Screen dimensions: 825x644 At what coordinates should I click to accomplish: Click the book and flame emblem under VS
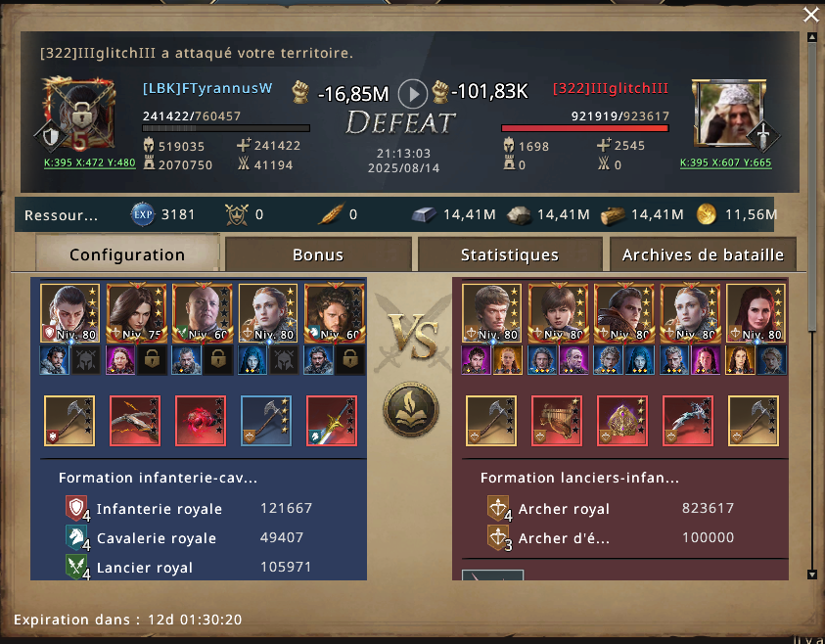[411, 410]
